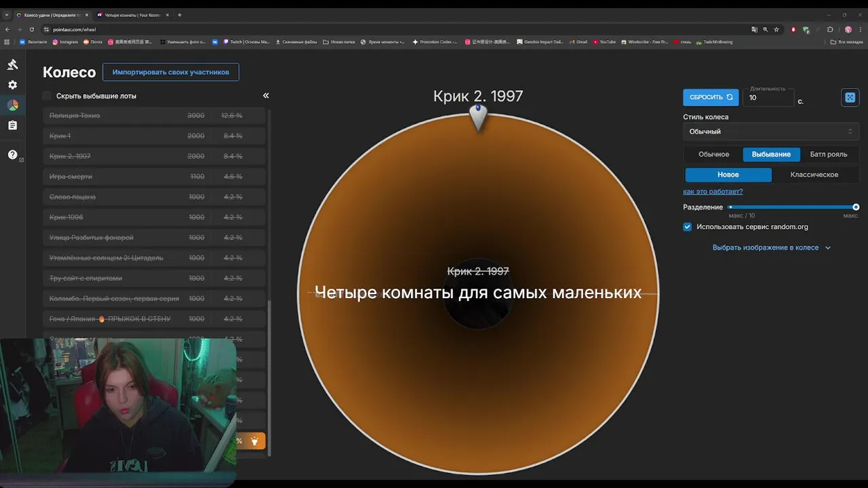The height and width of the screenshot is (488, 868).
Task: Select Выбывание wheel mode
Action: [x=771, y=155]
